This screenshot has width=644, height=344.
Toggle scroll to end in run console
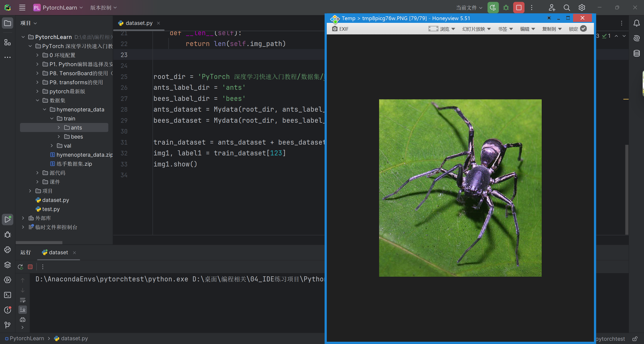click(x=23, y=310)
